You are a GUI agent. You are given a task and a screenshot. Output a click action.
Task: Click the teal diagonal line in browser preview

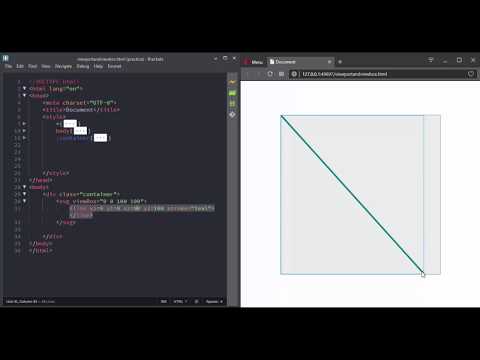point(352,195)
